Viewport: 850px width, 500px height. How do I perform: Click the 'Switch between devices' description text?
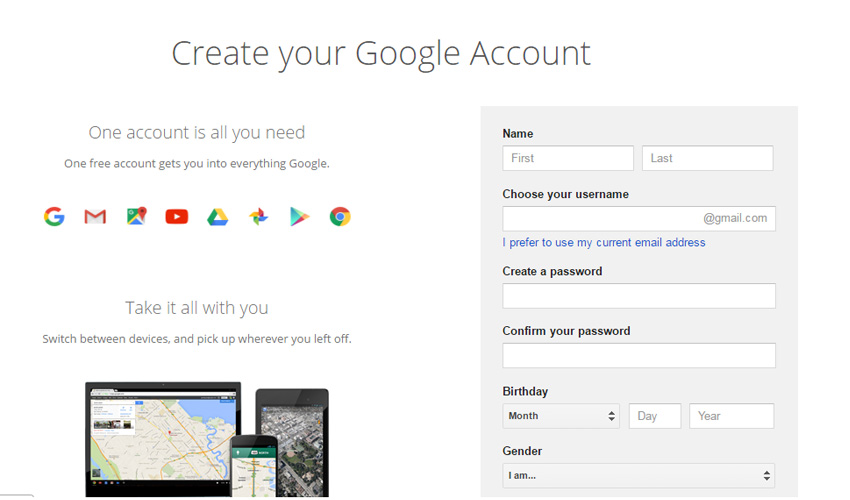(197, 339)
